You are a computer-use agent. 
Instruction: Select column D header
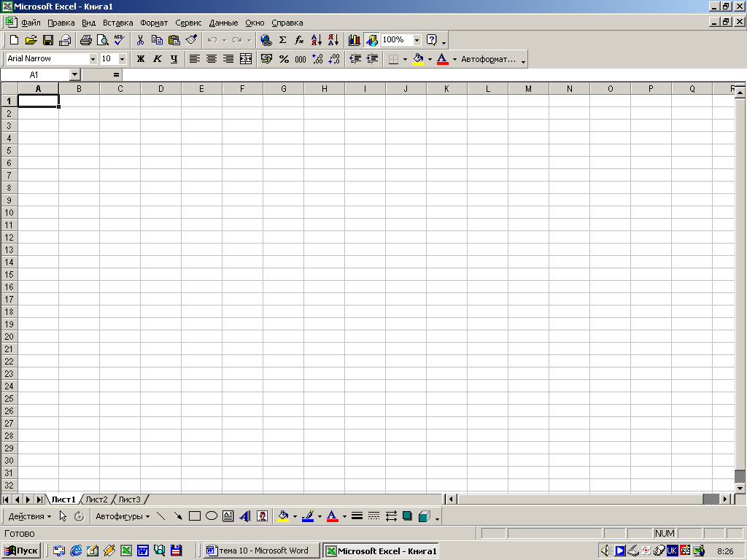(161, 88)
